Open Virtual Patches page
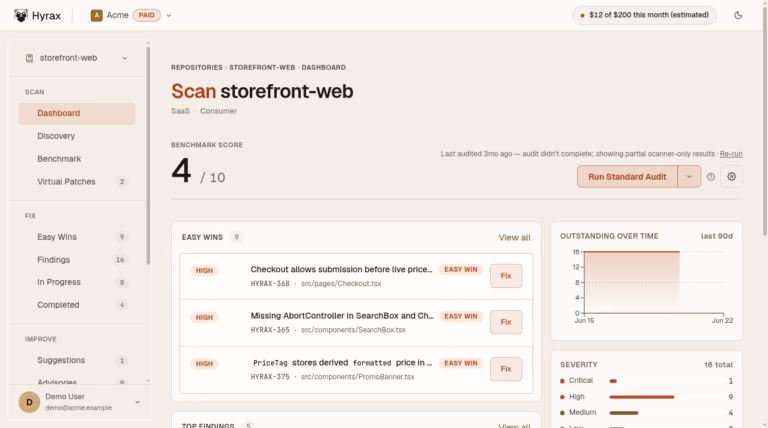The width and height of the screenshot is (768, 428). [x=77, y=182]
